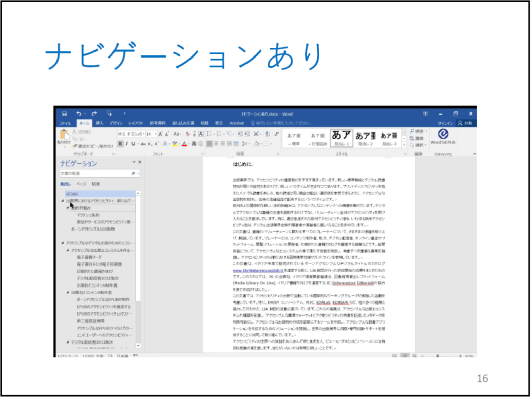Justify text alignment icon
The image size is (532, 399).
[x=230, y=144]
